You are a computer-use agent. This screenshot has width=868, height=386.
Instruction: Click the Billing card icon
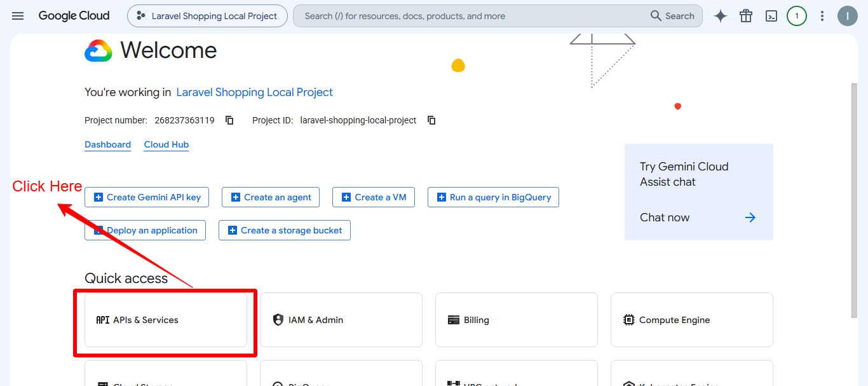453,320
